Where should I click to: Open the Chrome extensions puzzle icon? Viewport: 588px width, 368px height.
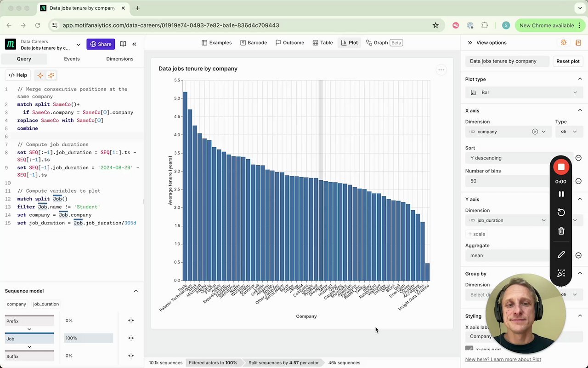(485, 25)
